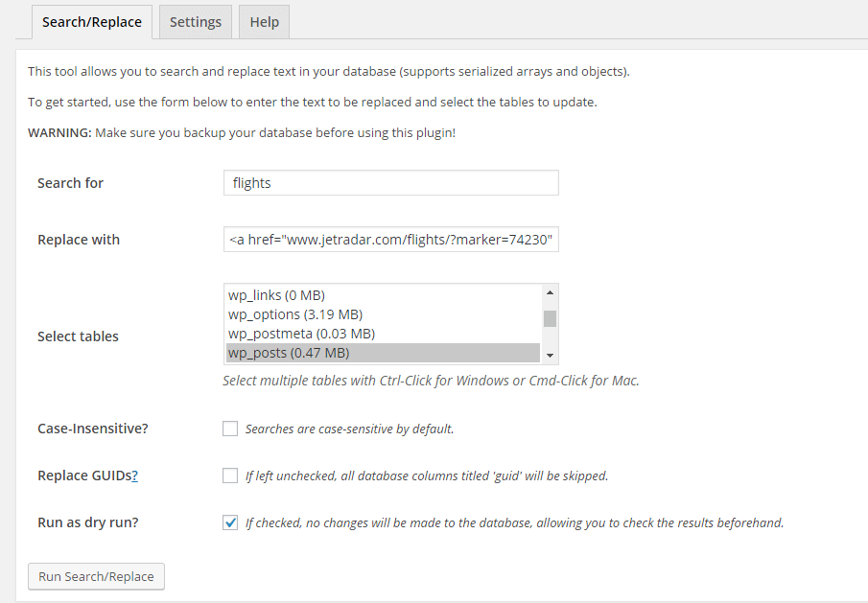Click the 'Search for' text field
This screenshot has height=603, width=868.
390,183
